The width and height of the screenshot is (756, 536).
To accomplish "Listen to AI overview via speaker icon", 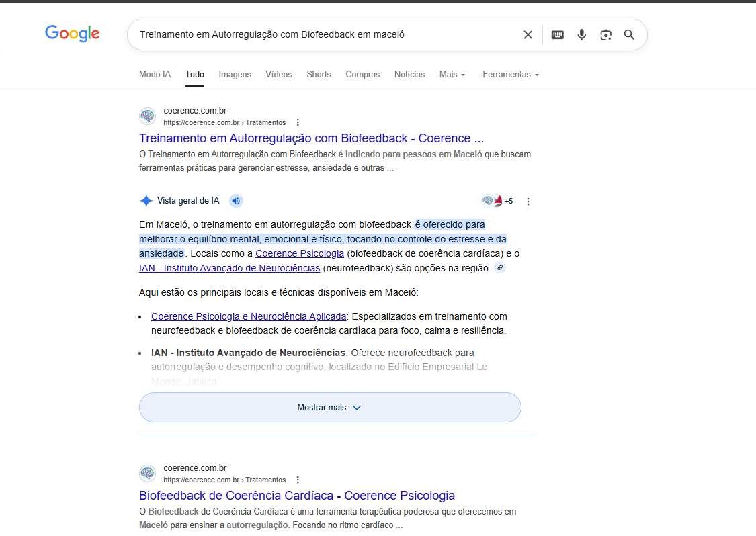I will point(236,201).
